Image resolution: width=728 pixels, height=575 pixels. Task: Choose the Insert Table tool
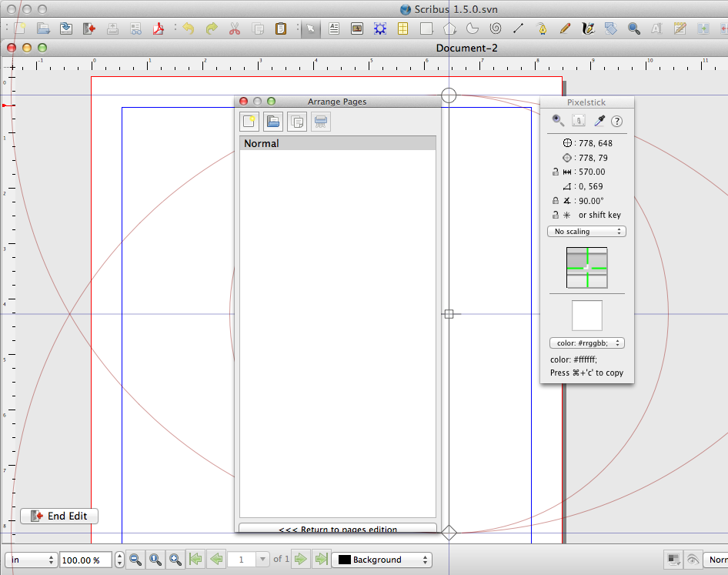pyautogui.click(x=402, y=29)
